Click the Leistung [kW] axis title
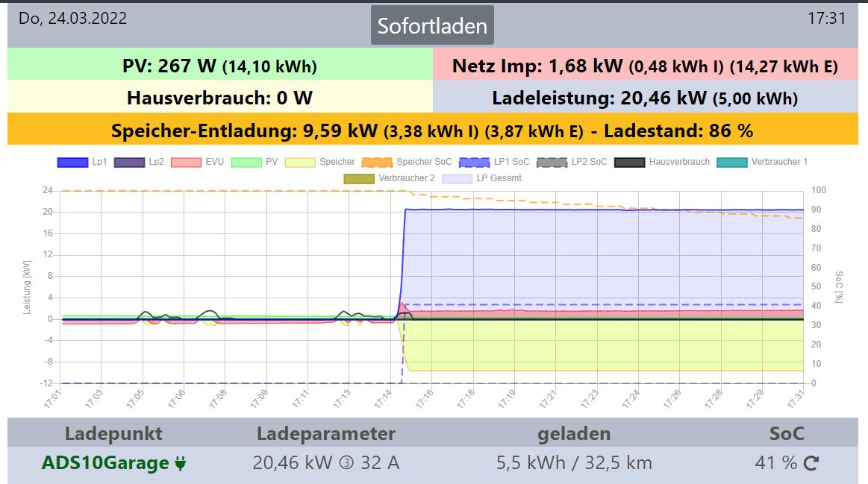The image size is (868, 484). coord(27,287)
